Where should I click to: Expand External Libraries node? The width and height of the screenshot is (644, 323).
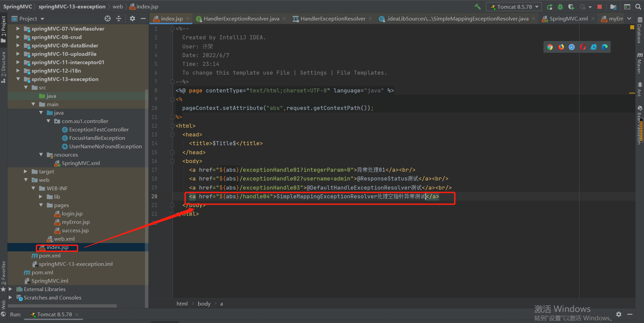pos(10,289)
